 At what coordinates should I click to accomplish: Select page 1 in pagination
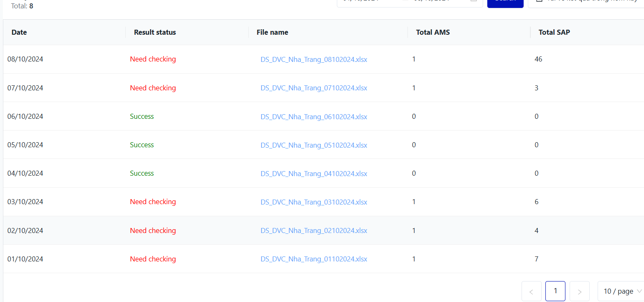555,291
